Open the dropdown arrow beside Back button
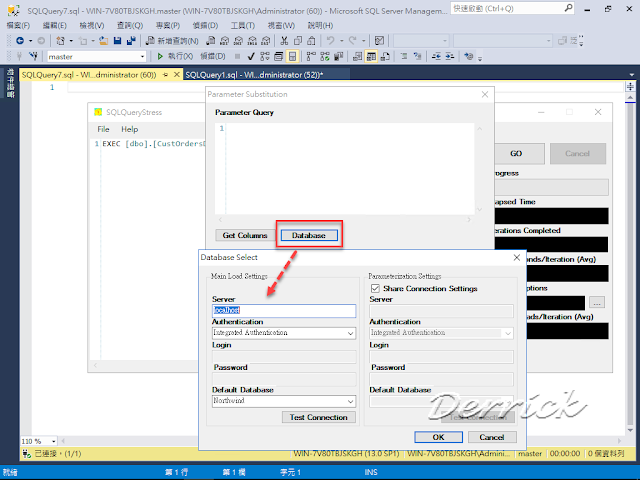 [30, 41]
